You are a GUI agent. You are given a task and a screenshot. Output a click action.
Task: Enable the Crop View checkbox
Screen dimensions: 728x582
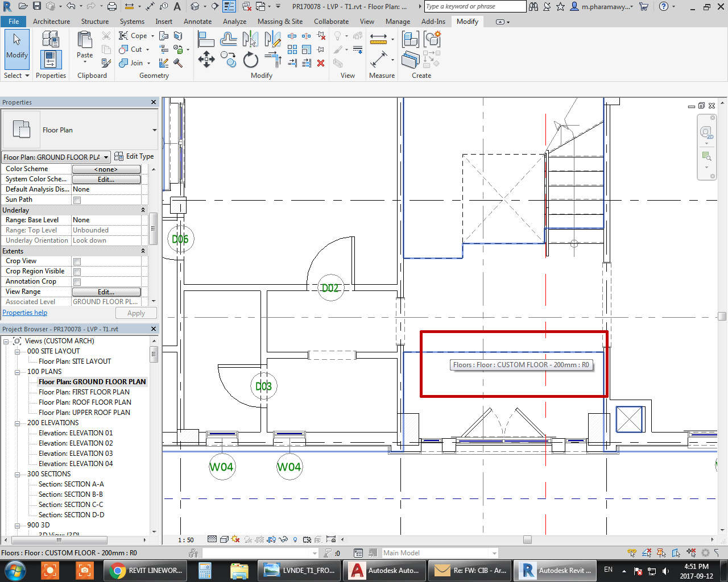point(77,261)
